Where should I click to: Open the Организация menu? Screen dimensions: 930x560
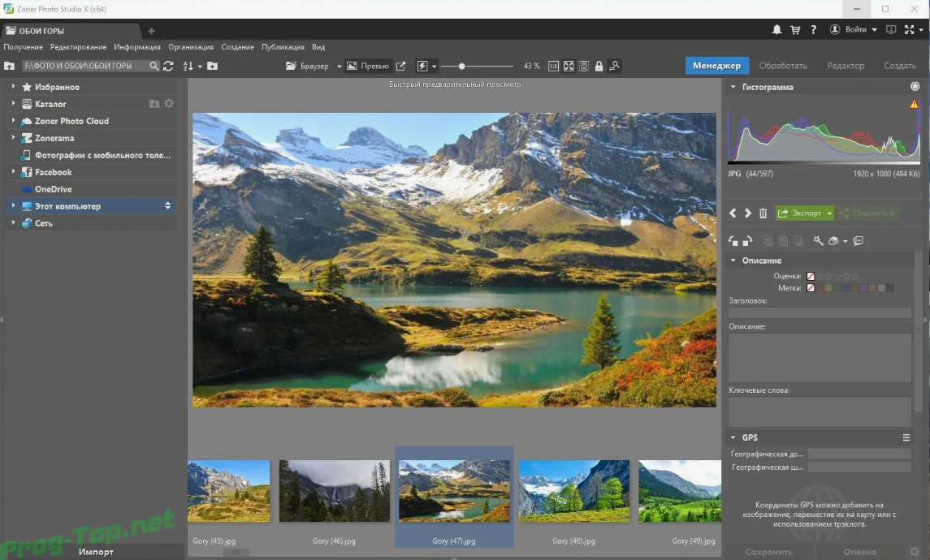point(191,47)
